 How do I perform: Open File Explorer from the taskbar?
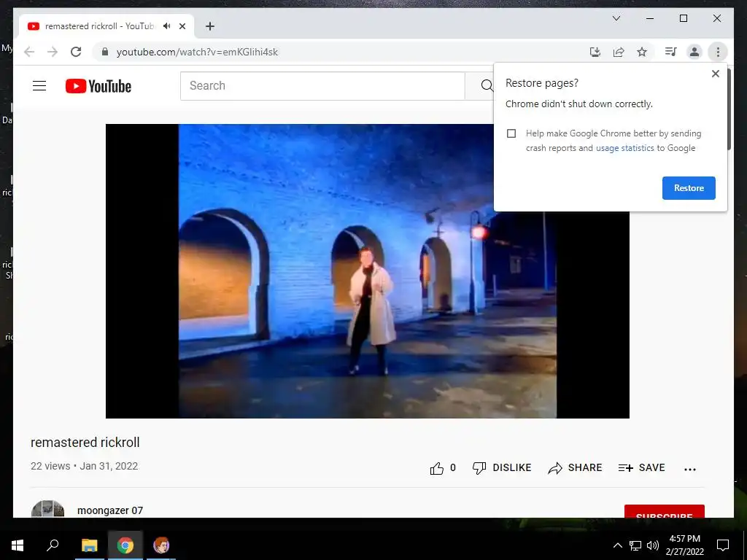[x=89, y=545]
